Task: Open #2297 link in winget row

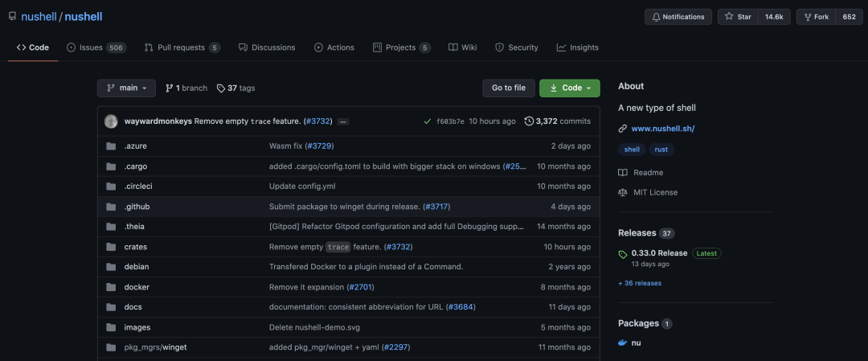Action: 395,347
